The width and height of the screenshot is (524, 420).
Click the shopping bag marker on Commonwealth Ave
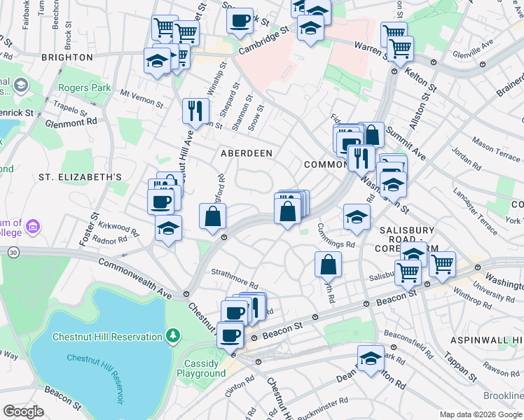click(x=288, y=212)
